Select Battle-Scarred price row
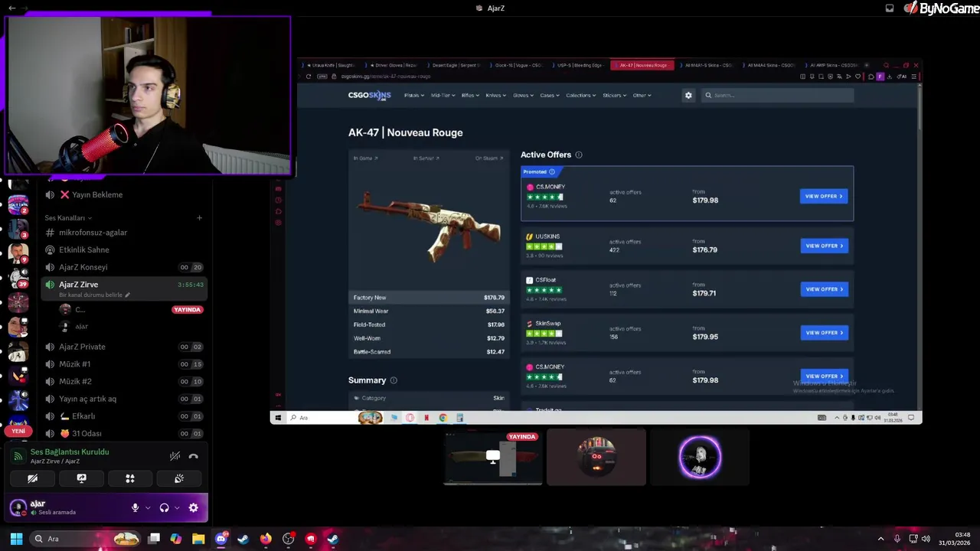Viewport: 980px width, 551px height. click(x=429, y=352)
